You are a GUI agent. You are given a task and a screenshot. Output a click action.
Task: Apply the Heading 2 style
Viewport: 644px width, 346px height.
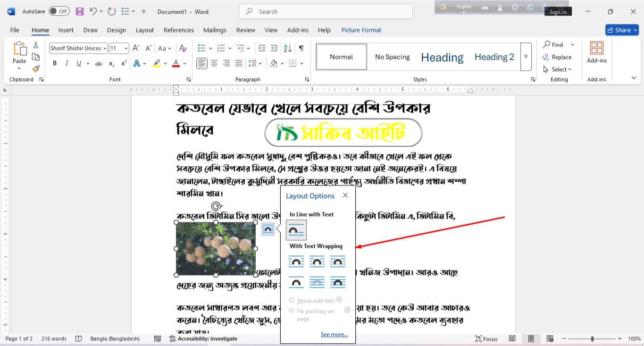pos(494,57)
